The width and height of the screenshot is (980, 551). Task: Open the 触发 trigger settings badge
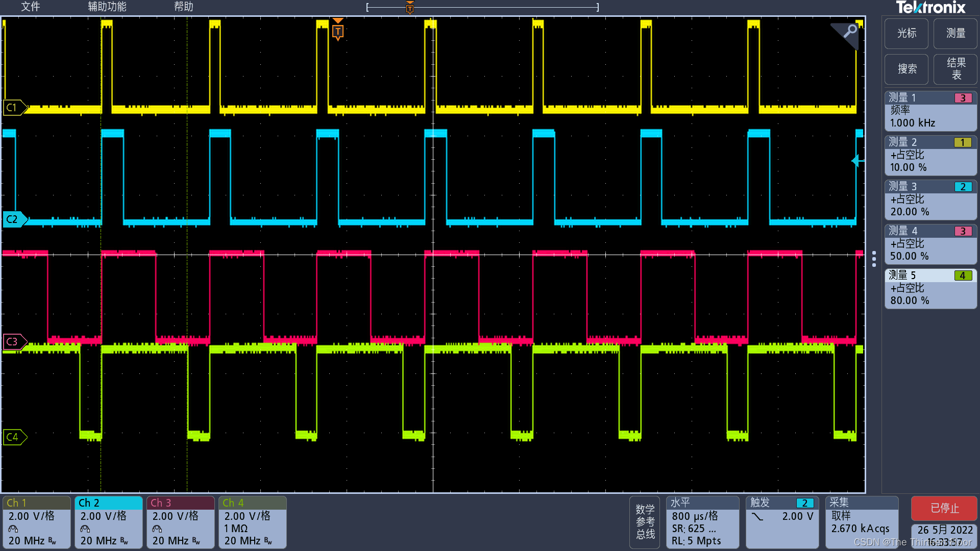pyautogui.click(x=781, y=522)
